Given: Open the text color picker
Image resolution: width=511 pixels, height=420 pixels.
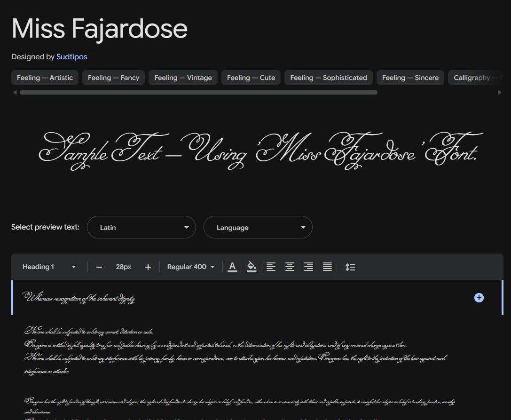Looking at the screenshot, I should [232, 267].
